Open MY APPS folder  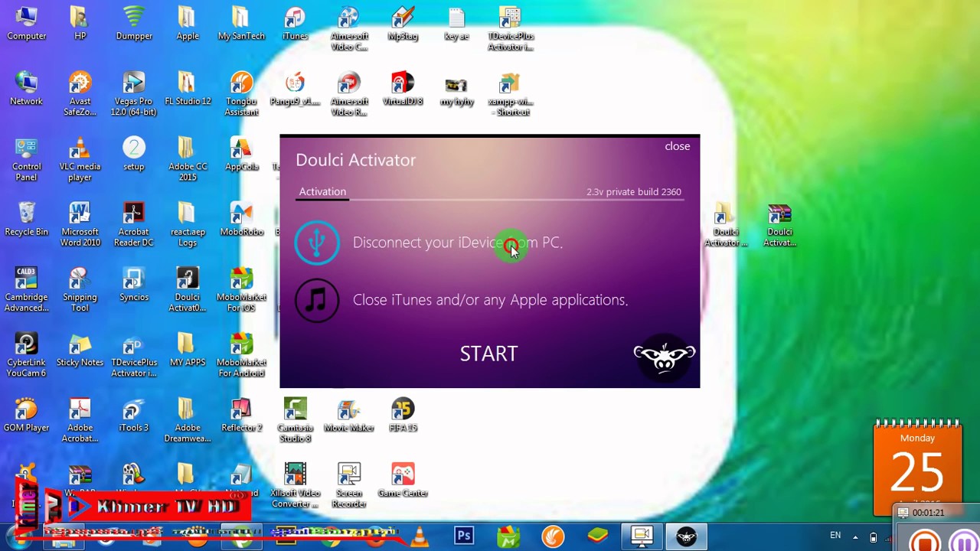(188, 349)
